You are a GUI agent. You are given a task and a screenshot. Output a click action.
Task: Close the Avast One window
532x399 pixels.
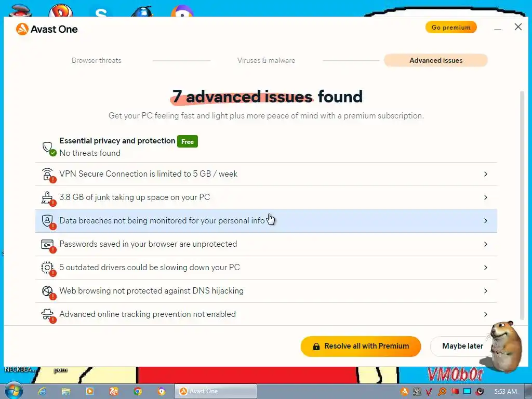point(518,27)
